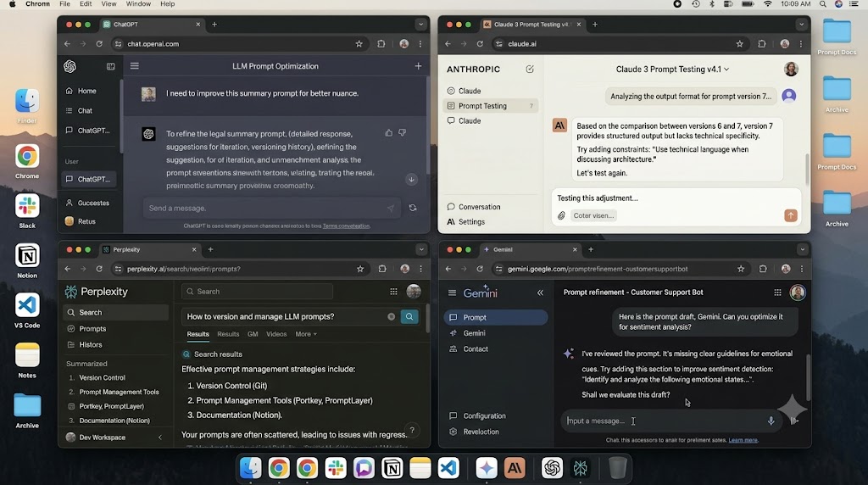Click the Coter visen chip in Claude input
This screenshot has height=485, width=868.
593,215
